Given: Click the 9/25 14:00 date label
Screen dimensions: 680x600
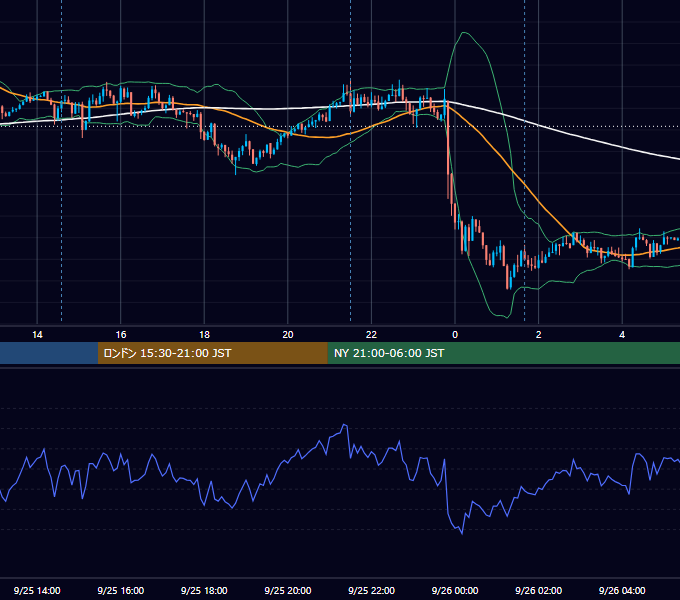Looking at the screenshot, I should (37, 590).
